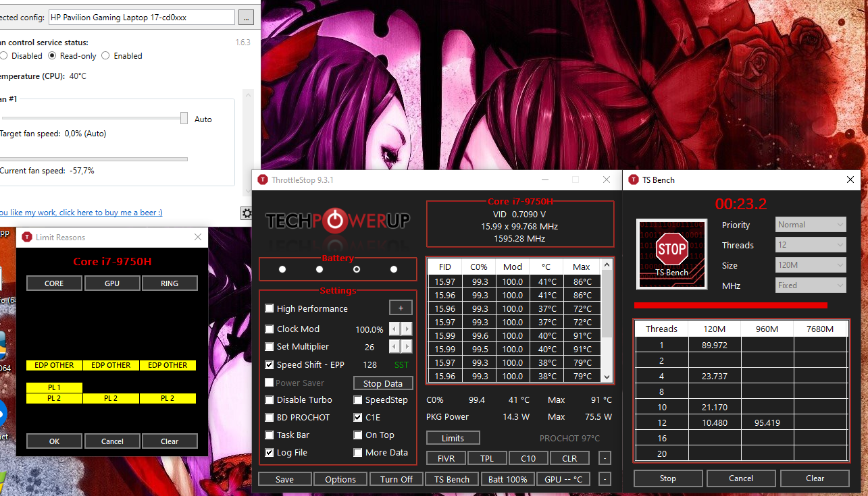This screenshot has height=496, width=868.
Task: Click the TS Bench window title icon
Action: (x=634, y=180)
